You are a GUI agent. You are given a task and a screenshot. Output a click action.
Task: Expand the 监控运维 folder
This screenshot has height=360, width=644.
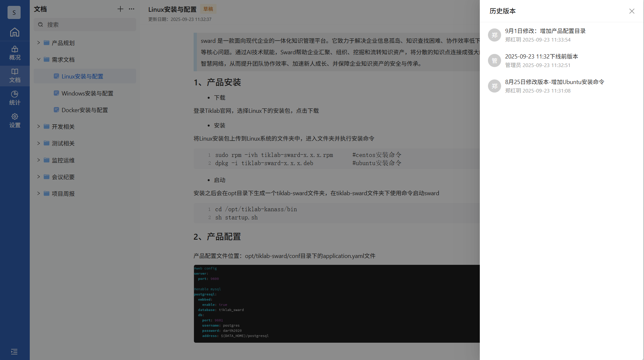tap(39, 160)
